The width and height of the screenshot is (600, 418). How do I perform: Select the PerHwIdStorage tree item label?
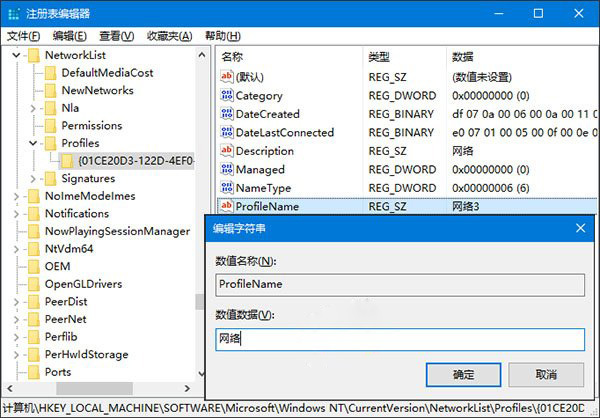pos(86,354)
